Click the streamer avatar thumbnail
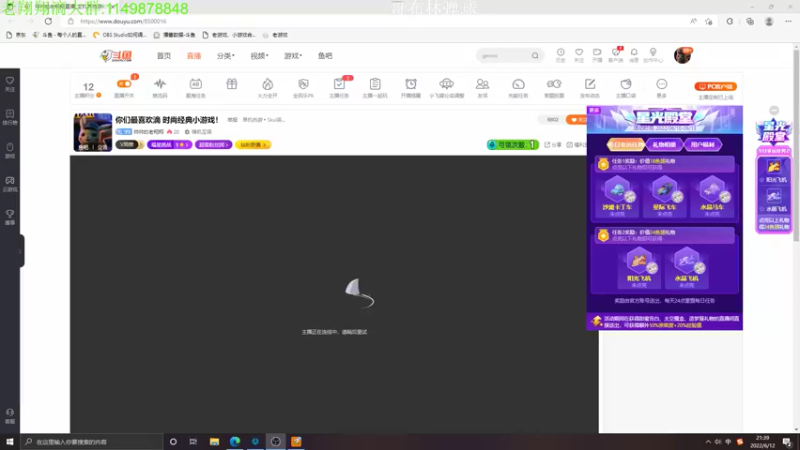800x450 pixels. click(x=93, y=133)
